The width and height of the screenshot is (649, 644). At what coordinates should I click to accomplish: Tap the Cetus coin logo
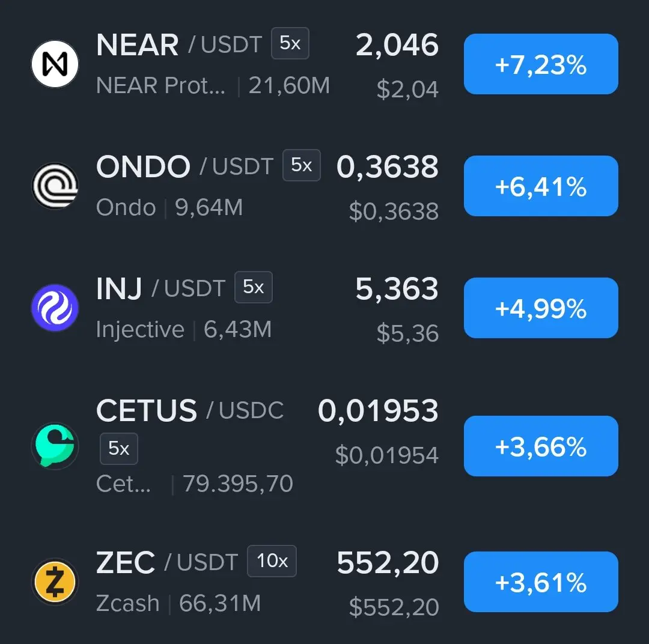coord(55,446)
